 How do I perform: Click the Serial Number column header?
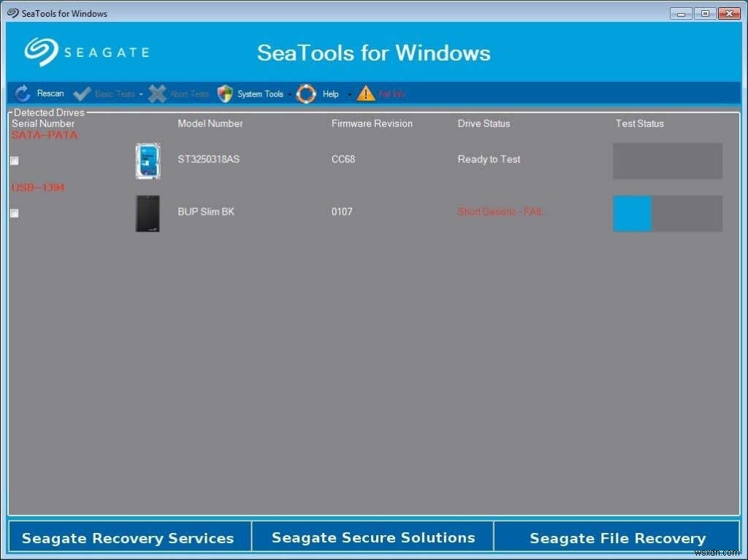click(43, 123)
